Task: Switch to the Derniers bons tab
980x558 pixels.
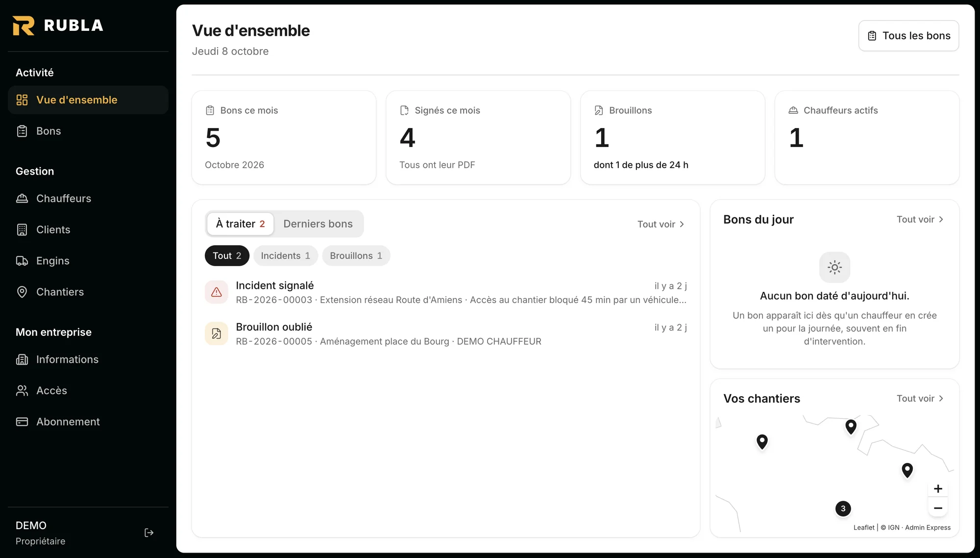Action: (x=318, y=224)
